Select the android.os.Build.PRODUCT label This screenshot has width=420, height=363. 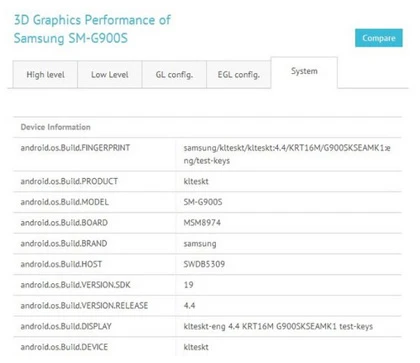point(69,181)
